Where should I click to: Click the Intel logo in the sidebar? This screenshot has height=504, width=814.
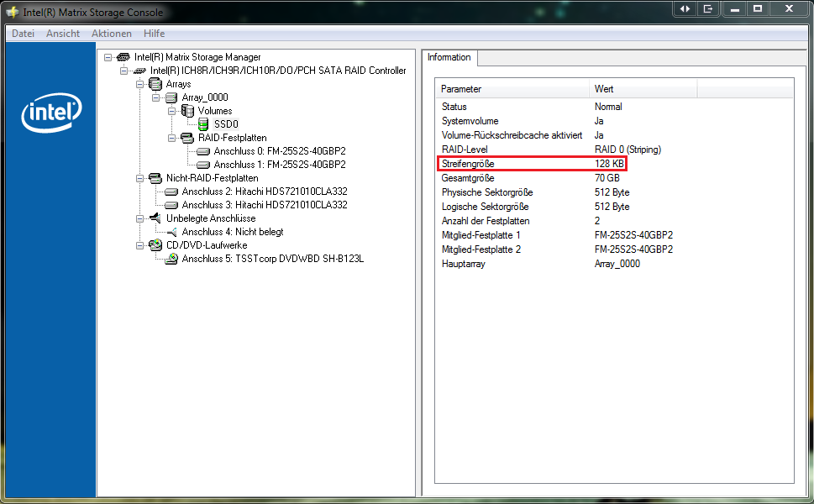(51, 113)
